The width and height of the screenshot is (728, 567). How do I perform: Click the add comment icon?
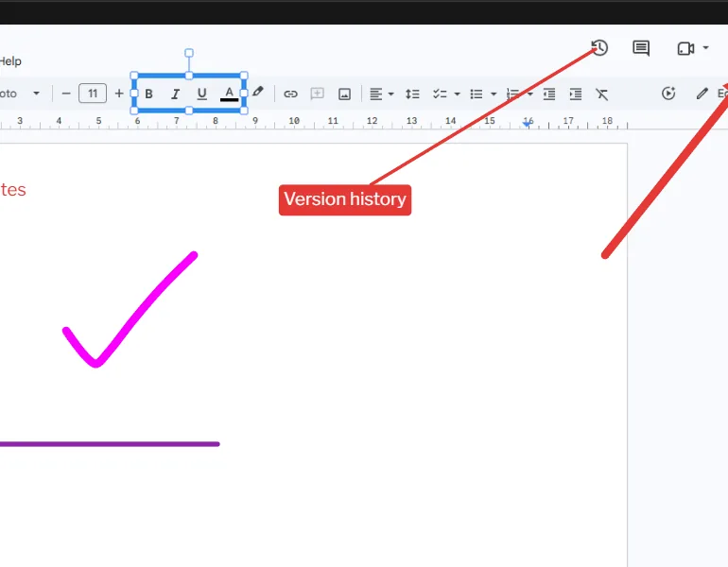(317, 94)
